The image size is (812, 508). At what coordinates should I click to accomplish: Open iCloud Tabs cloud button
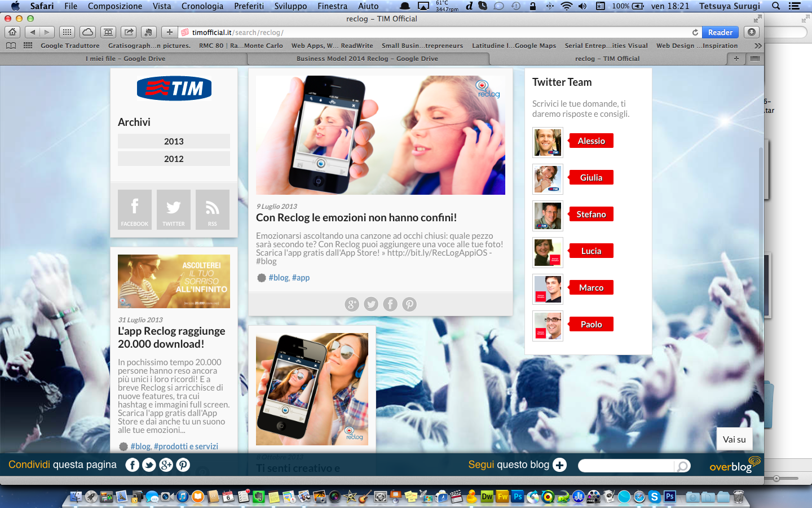pos(87,32)
